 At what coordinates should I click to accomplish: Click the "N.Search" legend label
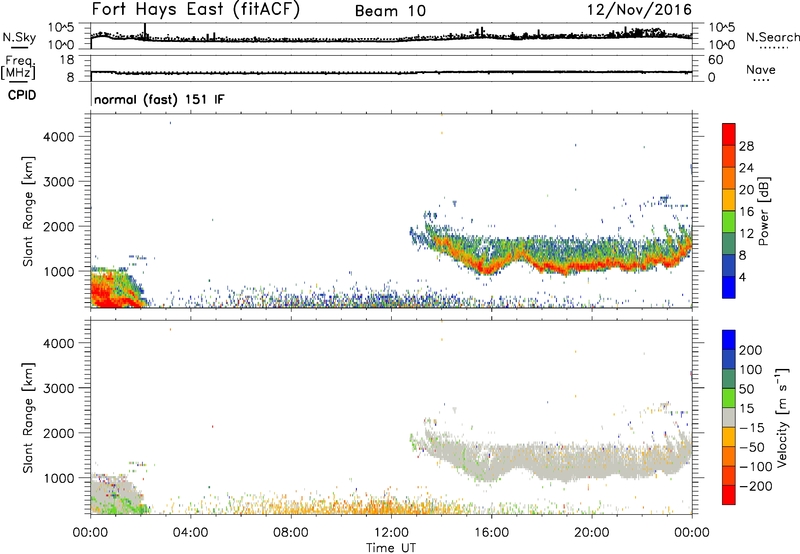click(x=772, y=37)
